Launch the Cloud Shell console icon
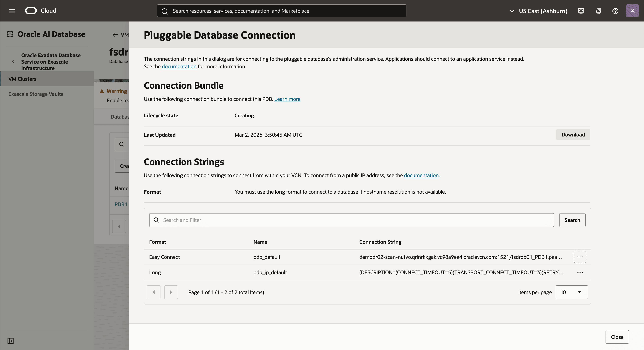This screenshot has height=350, width=644. [x=581, y=11]
